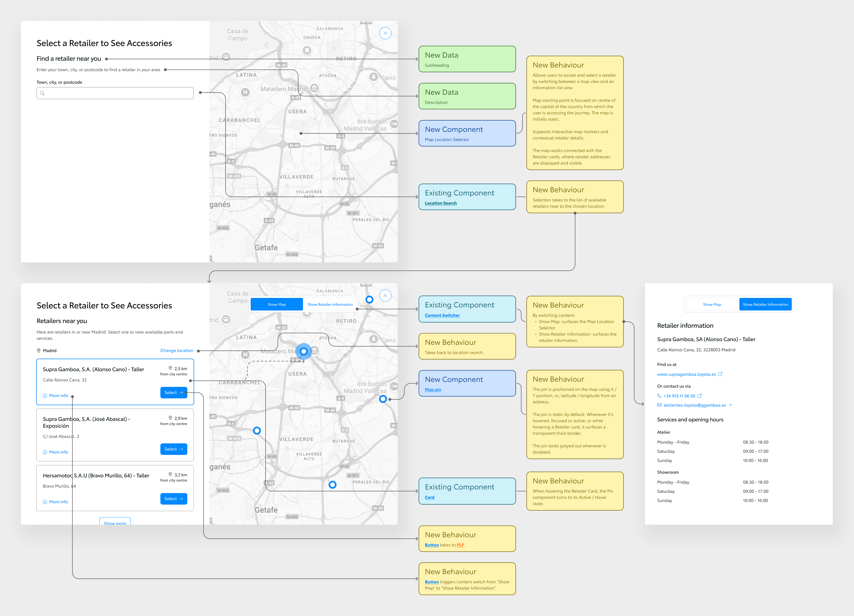This screenshot has height=616, width=854.
Task: Click the ibis budget hotel icon on the top map
Action: click(x=394, y=123)
